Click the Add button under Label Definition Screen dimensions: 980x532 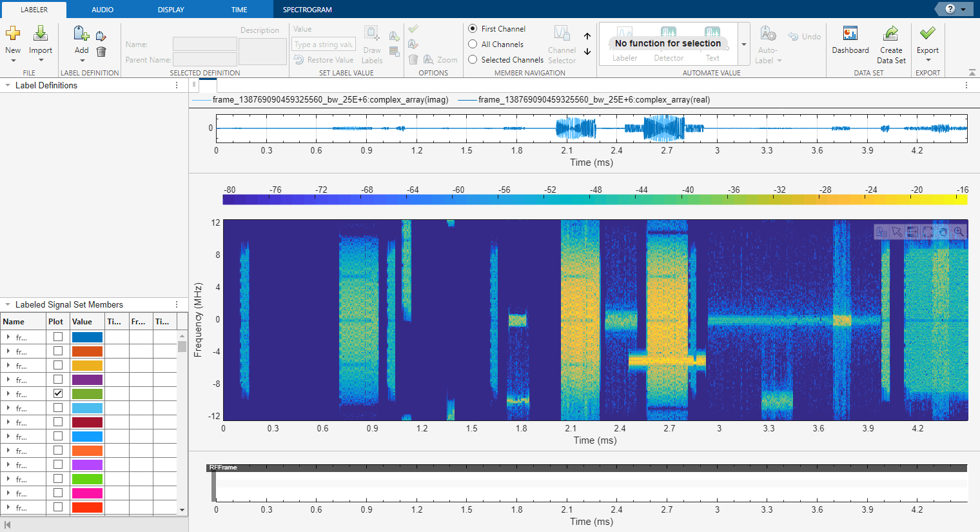coord(81,39)
